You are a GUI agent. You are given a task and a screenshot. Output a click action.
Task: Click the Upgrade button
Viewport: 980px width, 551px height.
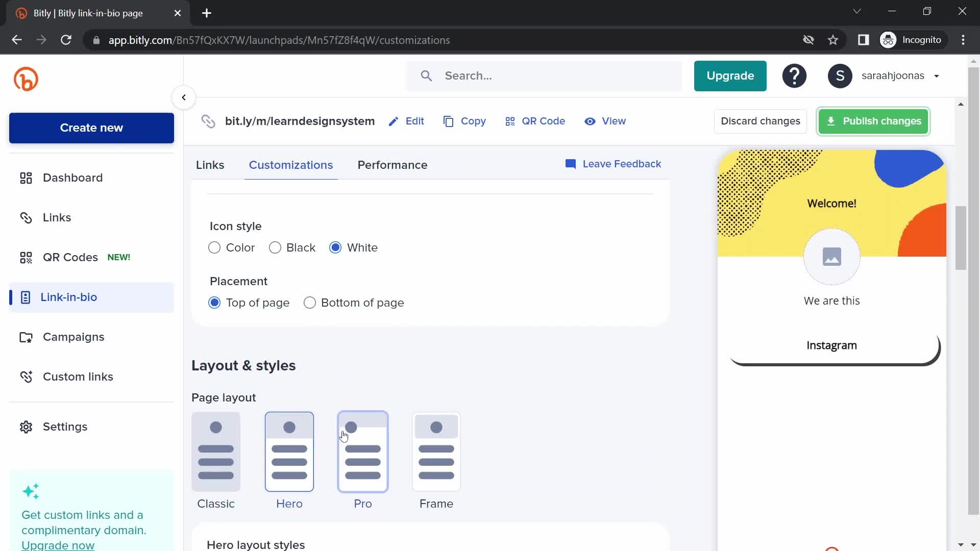[x=730, y=76]
